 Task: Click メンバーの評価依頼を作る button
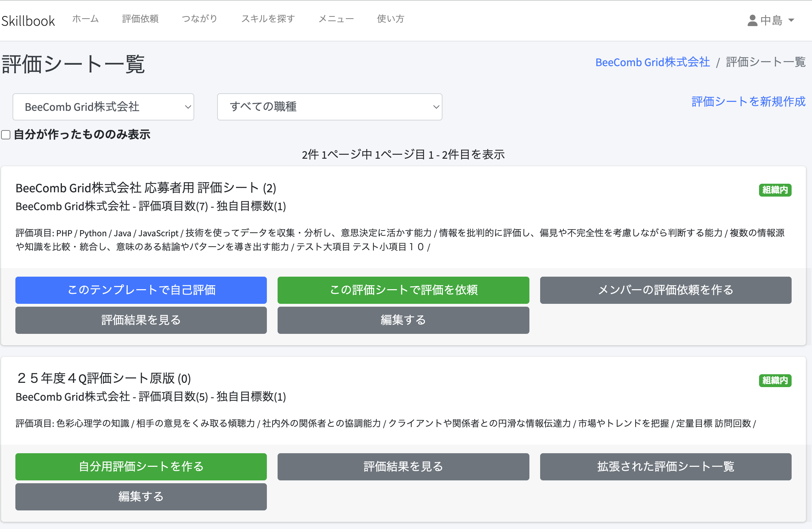pyautogui.click(x=666, y=290)
